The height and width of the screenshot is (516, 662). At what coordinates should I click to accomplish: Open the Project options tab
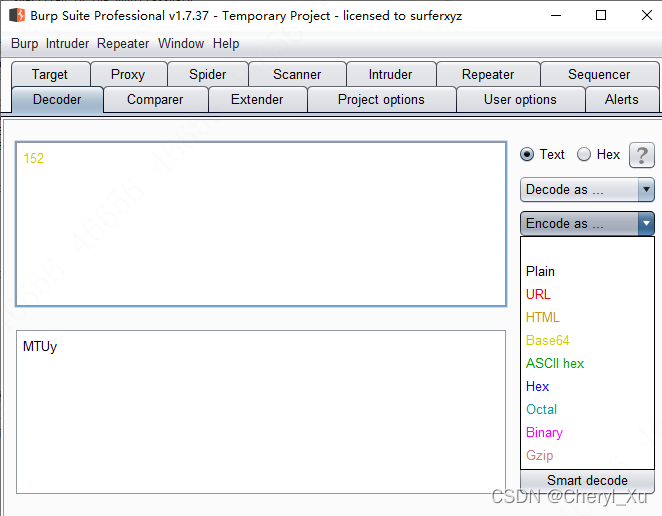(x=381, y=99)
